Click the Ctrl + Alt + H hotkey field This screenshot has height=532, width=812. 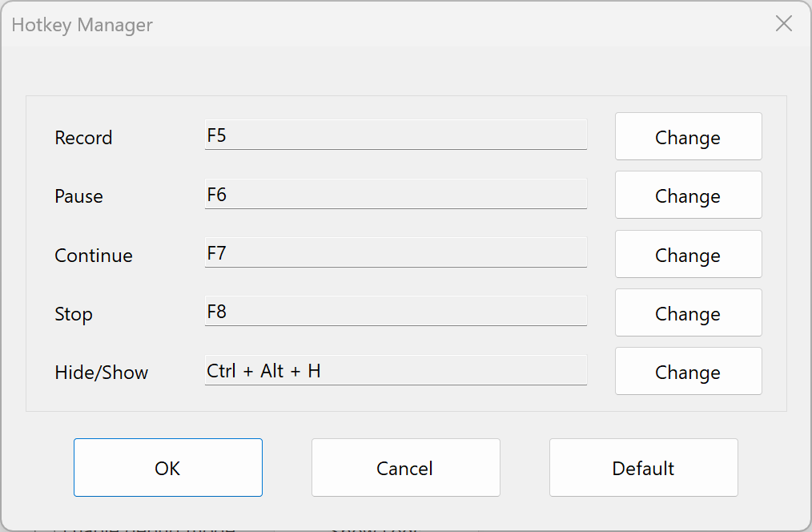pos(396,369)
